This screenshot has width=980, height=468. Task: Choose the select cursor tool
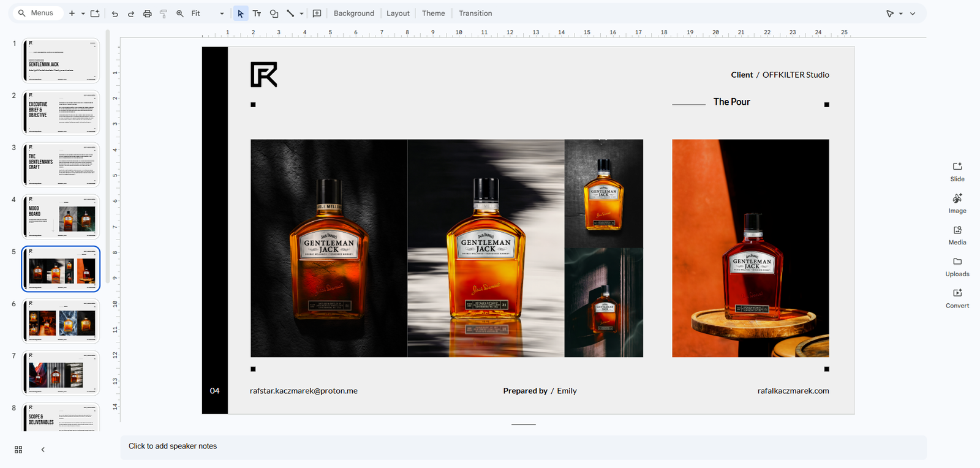coord(241,13)
